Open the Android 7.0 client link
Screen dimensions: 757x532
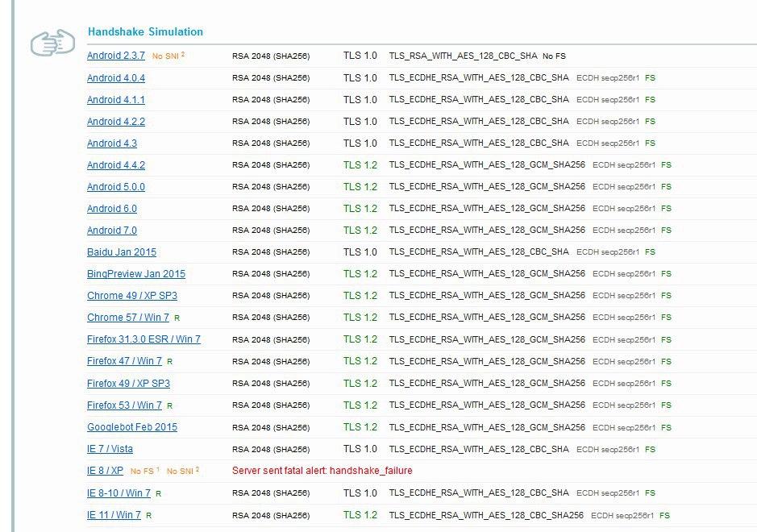[x=112, y=230]
